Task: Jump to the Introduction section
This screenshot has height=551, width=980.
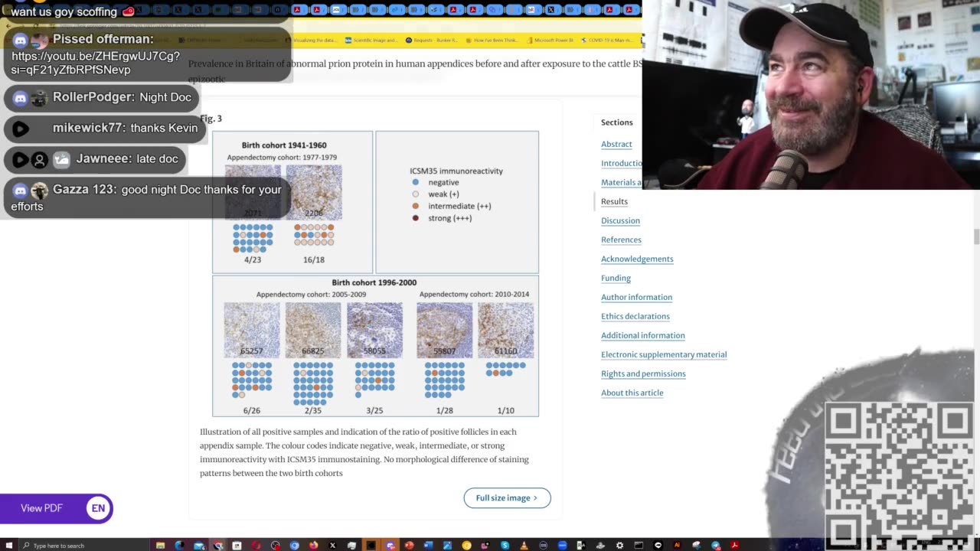Action: [621, 163]
